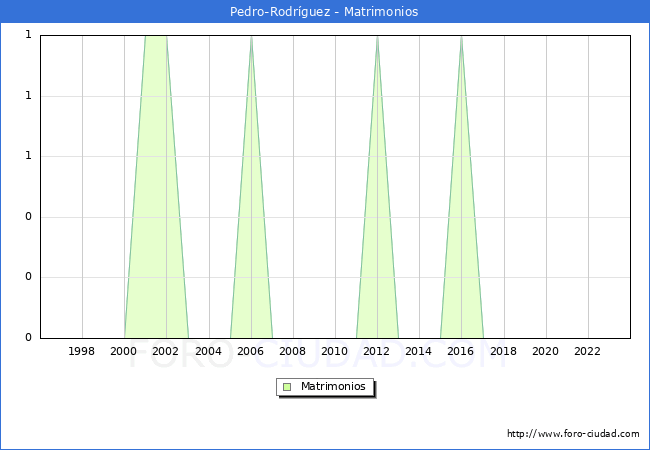650x450 pixels.
Task: Click the tip of the 2006 spike
Action: click(x=251, y=37)
